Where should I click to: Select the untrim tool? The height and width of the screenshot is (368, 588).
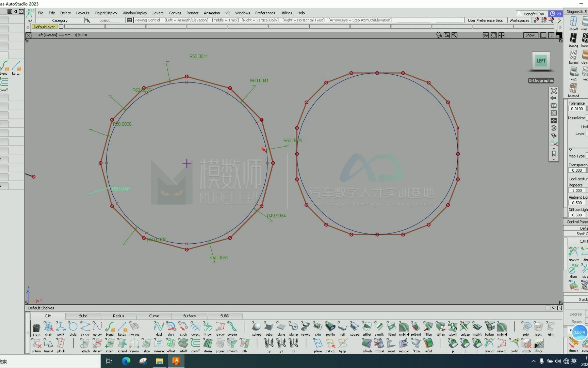click(36, 346)
